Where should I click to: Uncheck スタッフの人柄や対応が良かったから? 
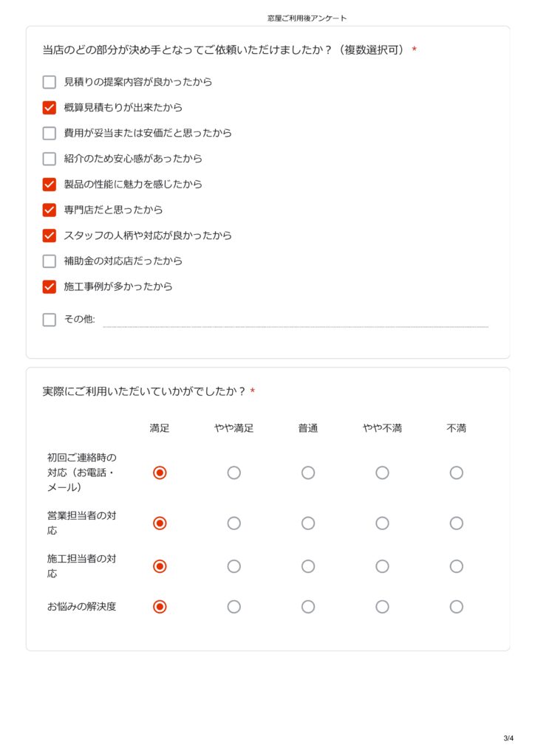[50, 236]
